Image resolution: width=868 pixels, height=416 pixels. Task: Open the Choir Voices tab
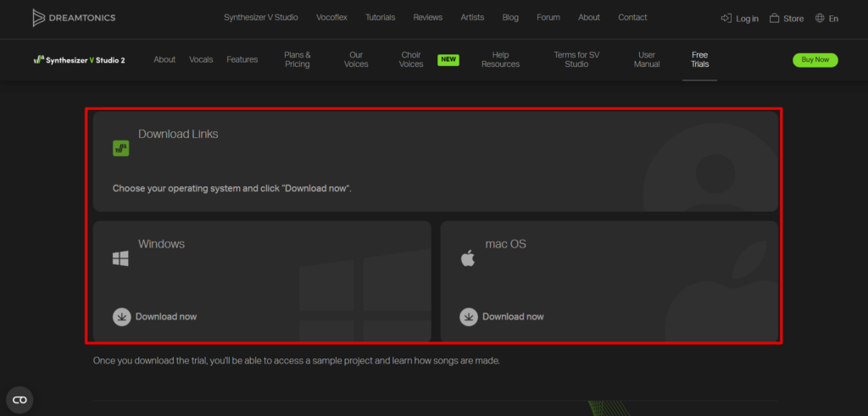pyautogui.click(x=411, y=60)
